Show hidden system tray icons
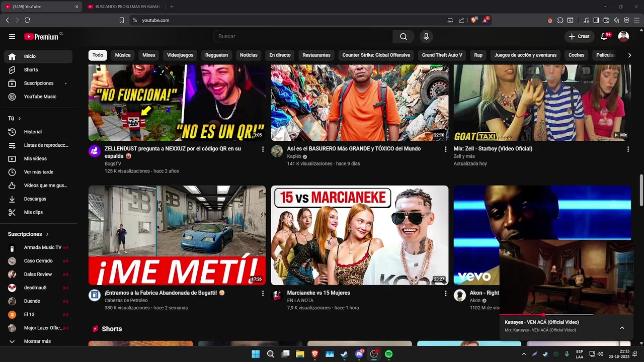 [524, 354]
